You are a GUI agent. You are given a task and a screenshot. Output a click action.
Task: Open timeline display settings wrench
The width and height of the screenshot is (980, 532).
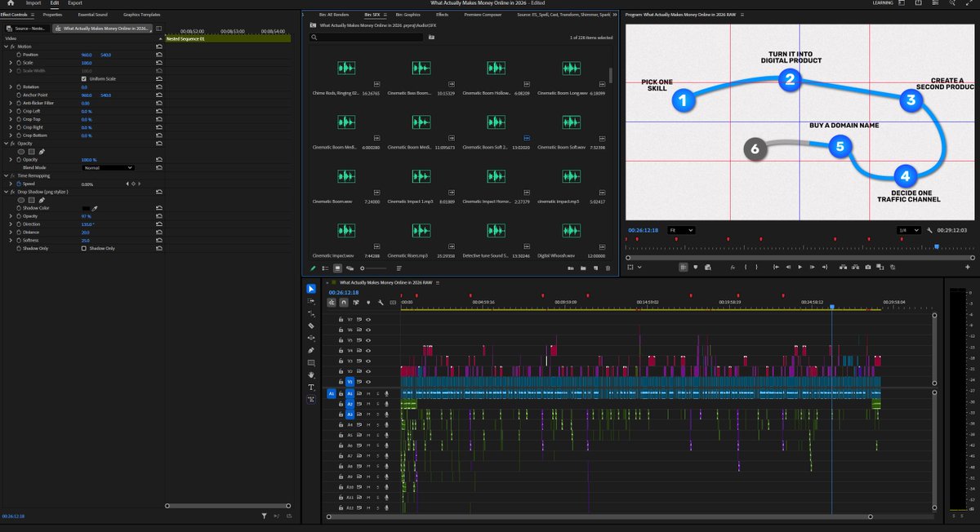pos(381,303)
